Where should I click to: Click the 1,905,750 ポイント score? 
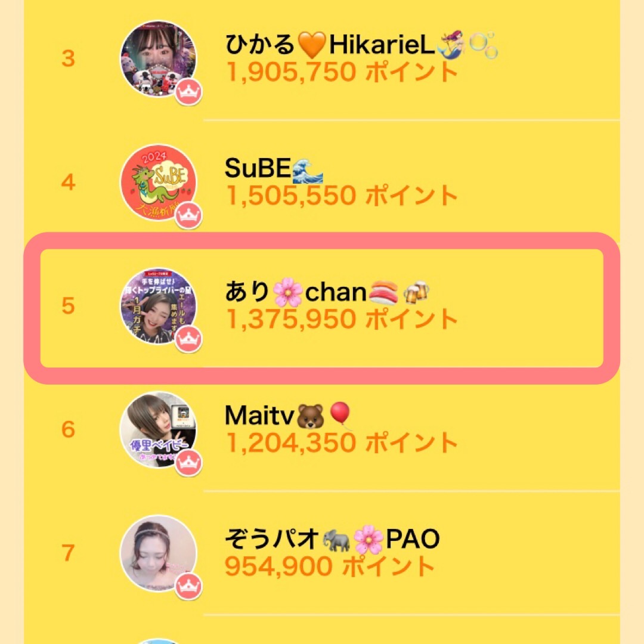[342, 72]
